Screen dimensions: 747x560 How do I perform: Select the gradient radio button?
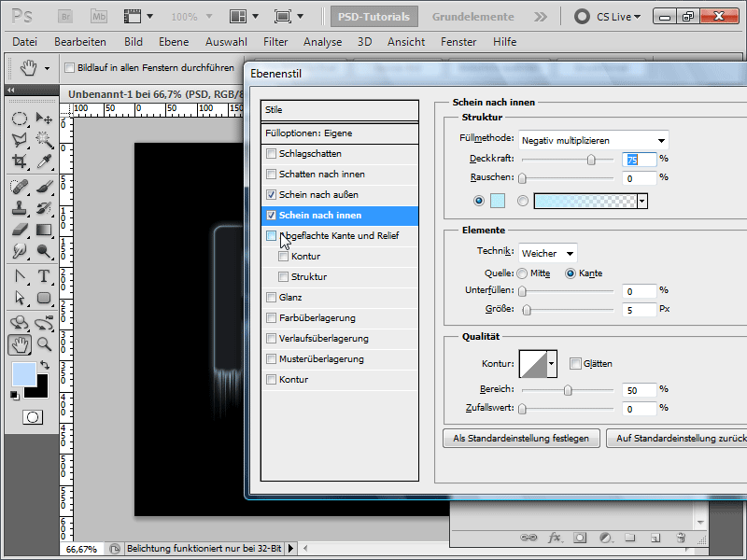523,201
